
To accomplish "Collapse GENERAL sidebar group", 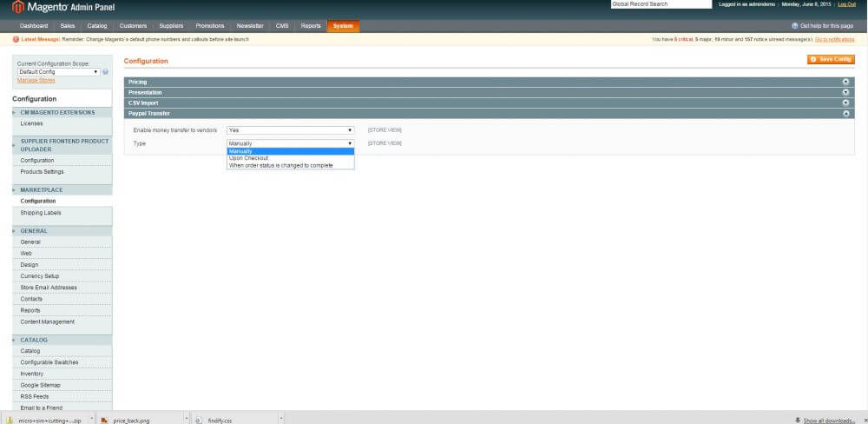I will pyautogui.click(x=62, y=231).
